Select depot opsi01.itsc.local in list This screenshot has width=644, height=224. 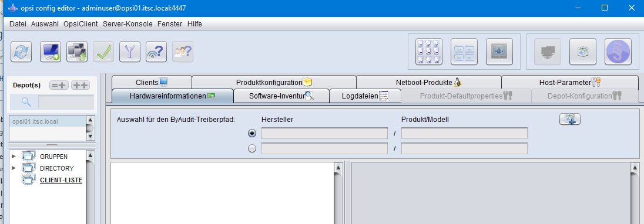47,121
